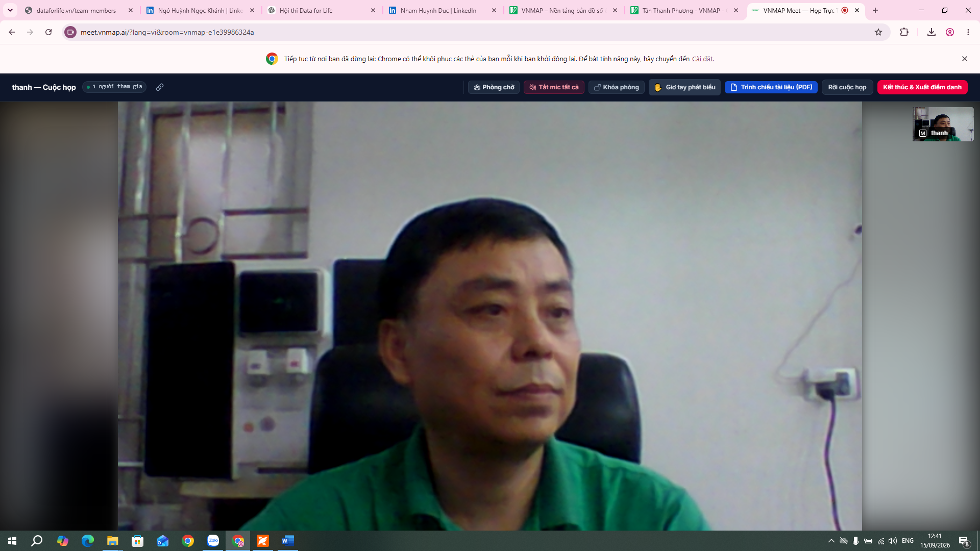Go back to previous page
Viewport: 980px width, 551px height.
pos(12,32)
